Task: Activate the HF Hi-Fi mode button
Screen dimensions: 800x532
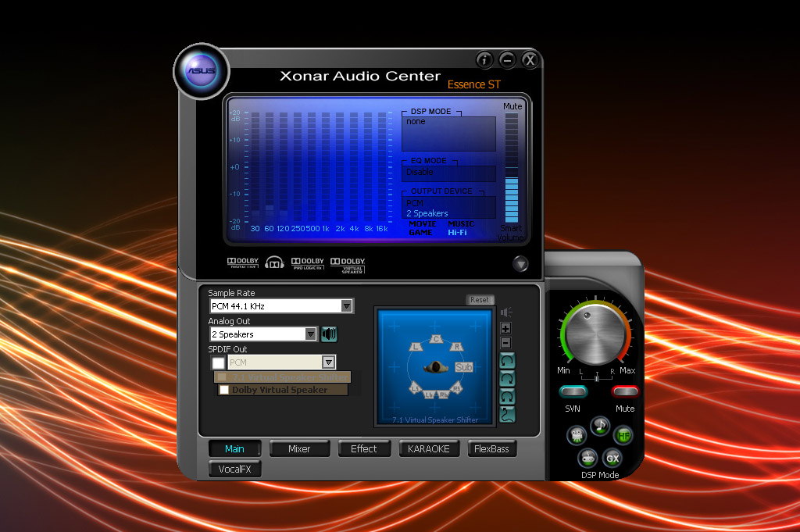Action: point(623,435)
